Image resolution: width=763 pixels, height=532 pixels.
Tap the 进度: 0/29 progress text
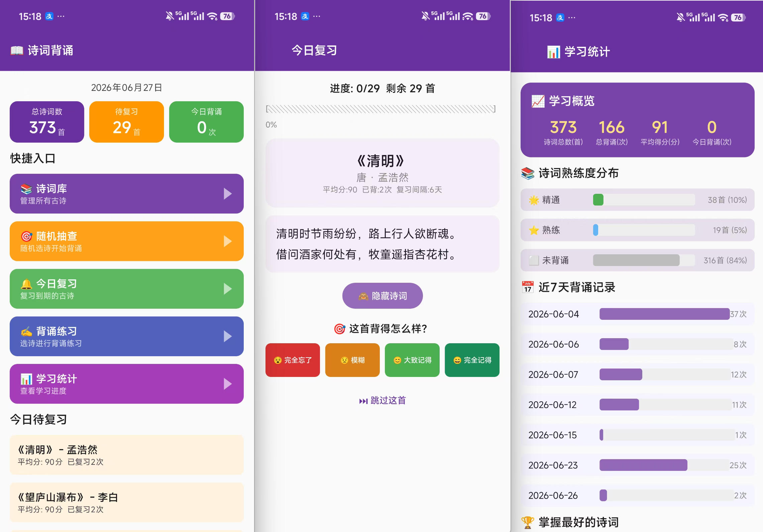tap(355, 89)
